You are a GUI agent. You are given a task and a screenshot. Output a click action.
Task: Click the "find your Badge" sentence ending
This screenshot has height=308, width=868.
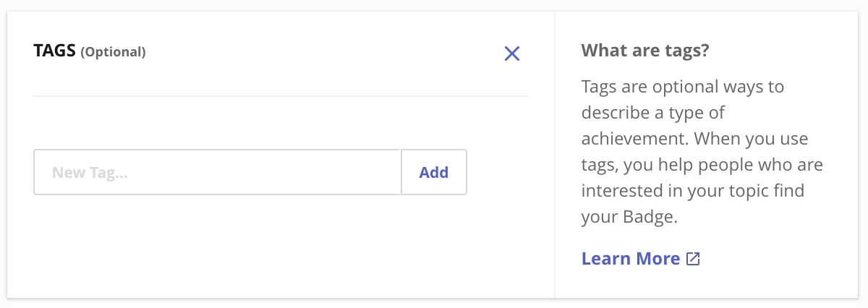pyautogui.click(x=629, y=217)
